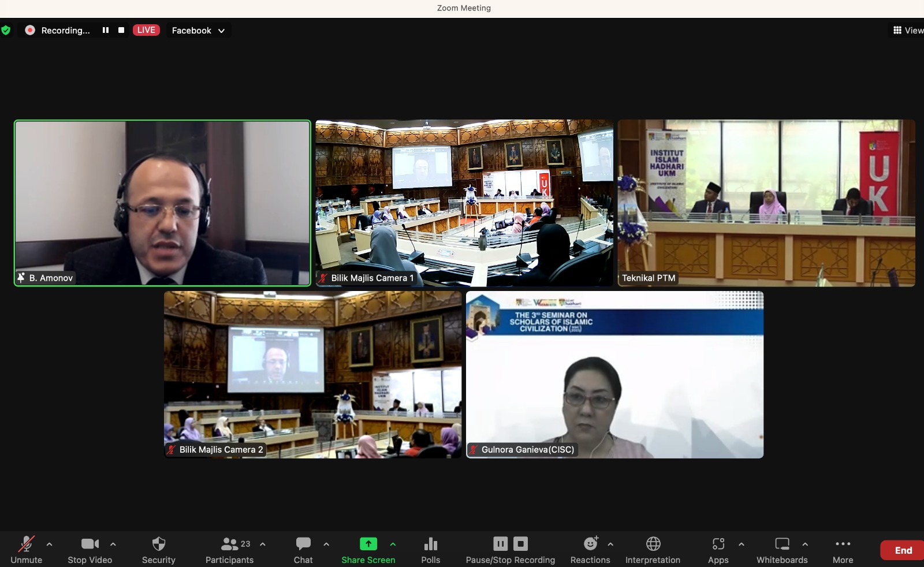Change layout with the View menu
This screenshot has height=567, width=924.
tap(908, 31)
